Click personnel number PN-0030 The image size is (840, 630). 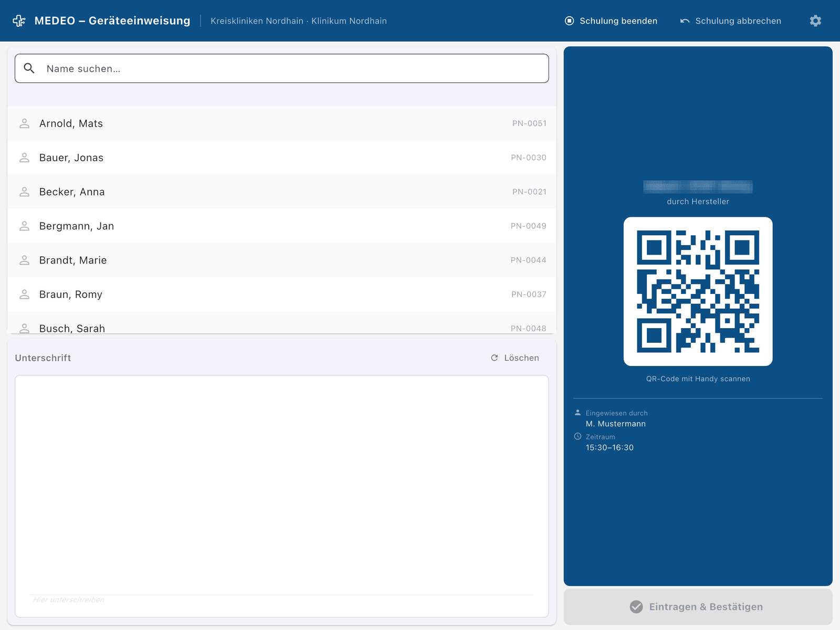(529, 157)
